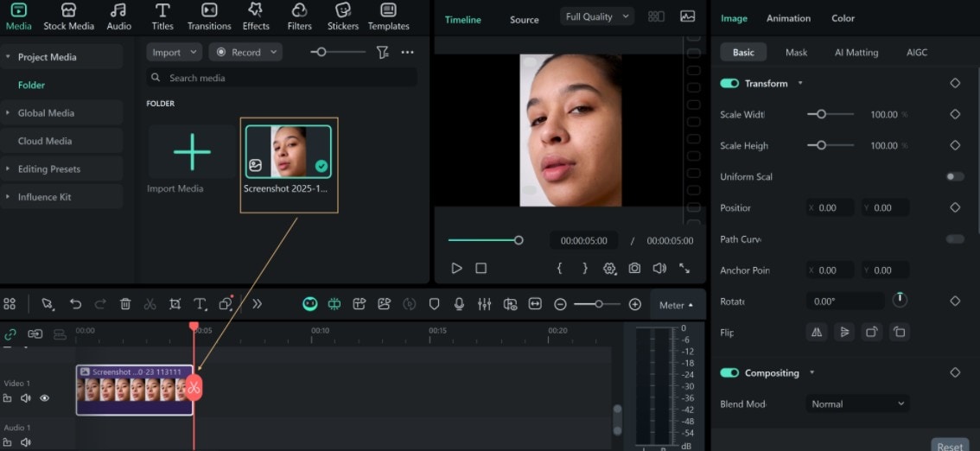Click the flip horizontal icon
Image resolution: width=980 pixels, height=451 pixels.
[817, 333]
